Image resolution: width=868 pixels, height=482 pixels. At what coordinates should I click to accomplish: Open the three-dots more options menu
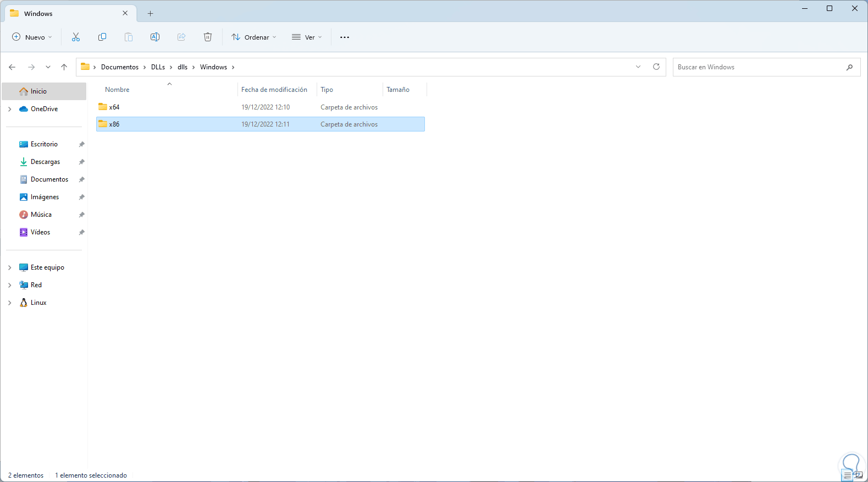tap(345, 37)
